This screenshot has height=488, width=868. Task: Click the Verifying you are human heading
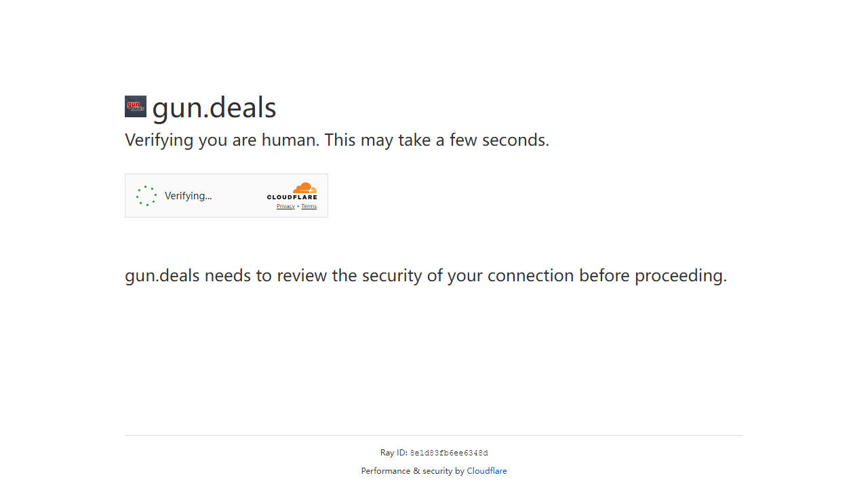[336, 140]
